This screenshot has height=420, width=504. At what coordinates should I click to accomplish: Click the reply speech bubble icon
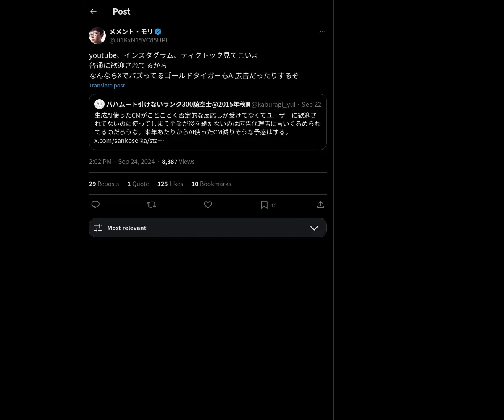(95, 205)
